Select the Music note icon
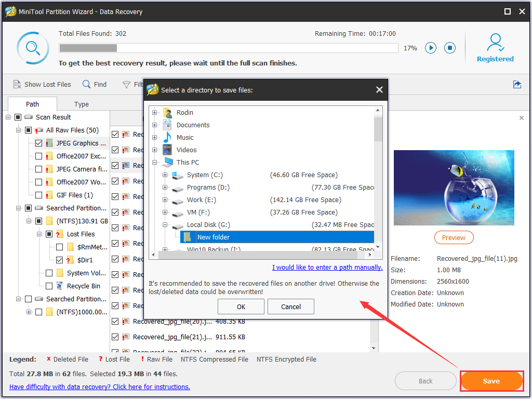This screenshot has height=399, width=532. tap(167, 137)
